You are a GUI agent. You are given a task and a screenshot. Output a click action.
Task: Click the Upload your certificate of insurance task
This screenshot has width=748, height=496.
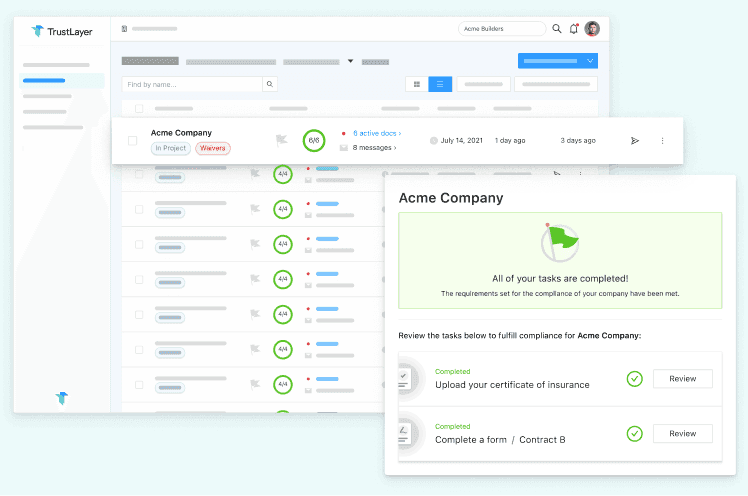coord(512,385)
